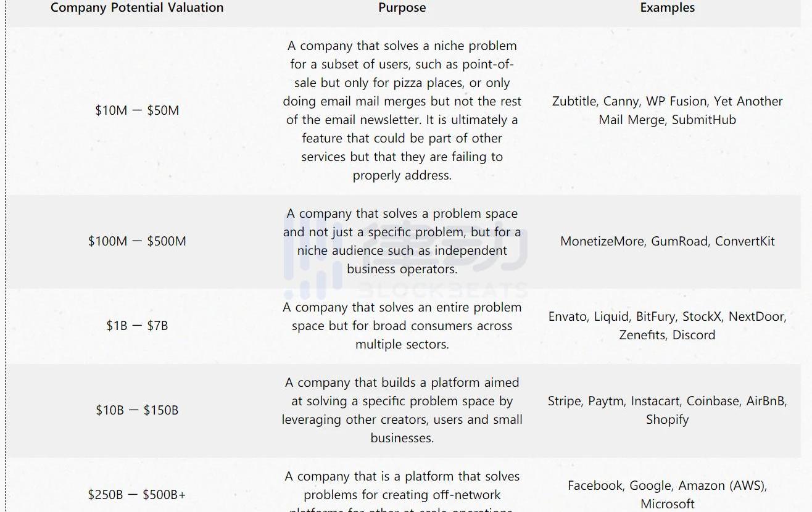Click the platform leveraging other creators description
The width and height of the screenshot is (812, 512).
[402, 410]
